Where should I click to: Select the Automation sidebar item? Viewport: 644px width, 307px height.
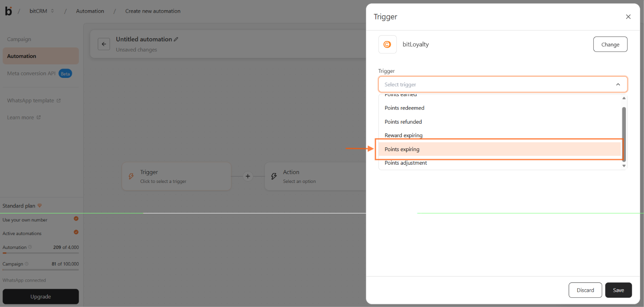tap(40, 56)
